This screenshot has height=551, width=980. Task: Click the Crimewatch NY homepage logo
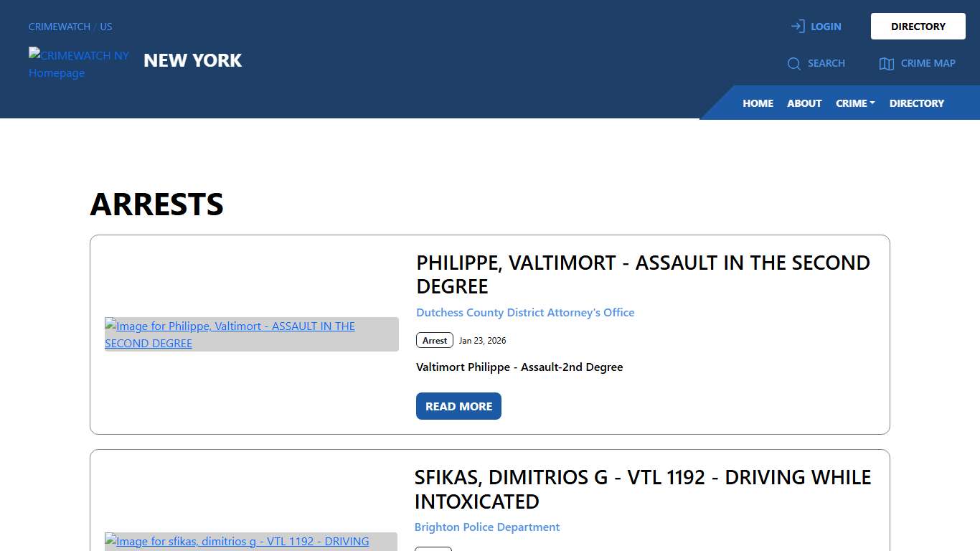(79, 64)
